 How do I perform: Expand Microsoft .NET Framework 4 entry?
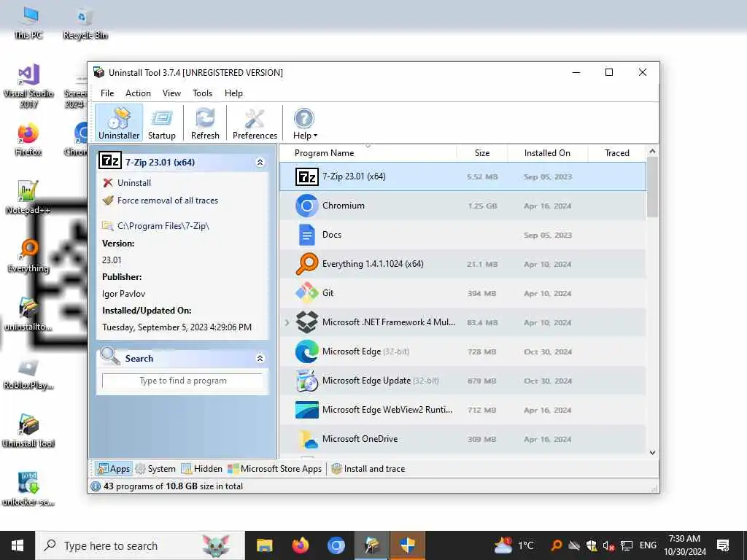pyautogui.click(x=287, y=322)
